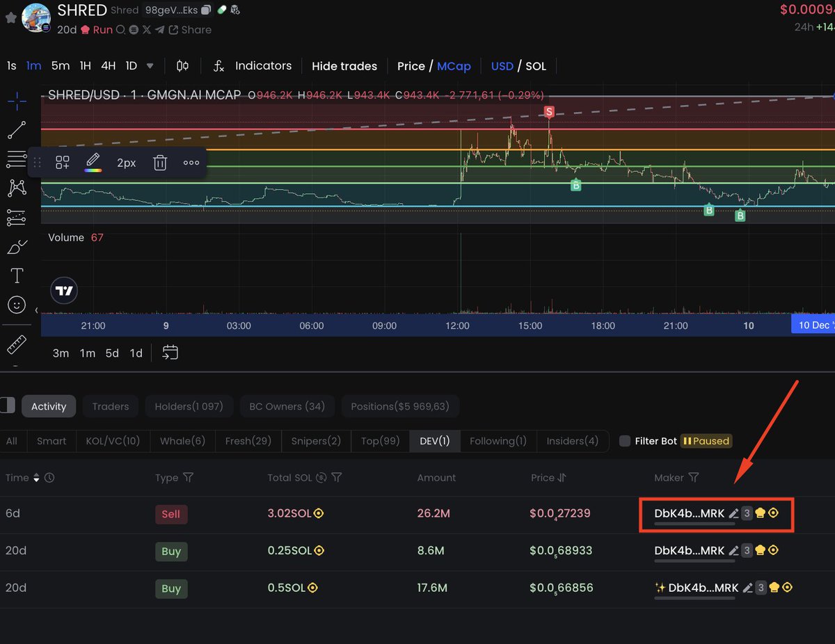
Task: Sort by the Price column arrows
Action: pos(562,478)
